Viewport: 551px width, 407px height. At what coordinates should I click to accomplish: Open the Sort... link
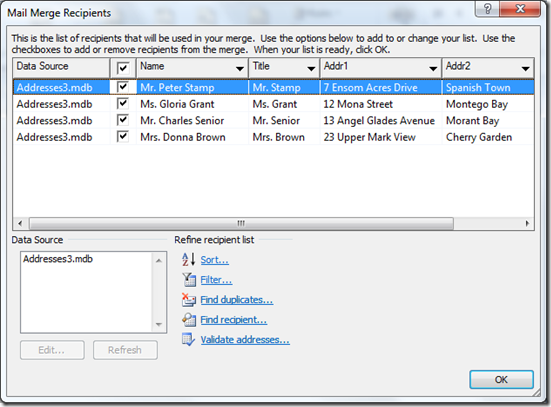pos(215,260)
